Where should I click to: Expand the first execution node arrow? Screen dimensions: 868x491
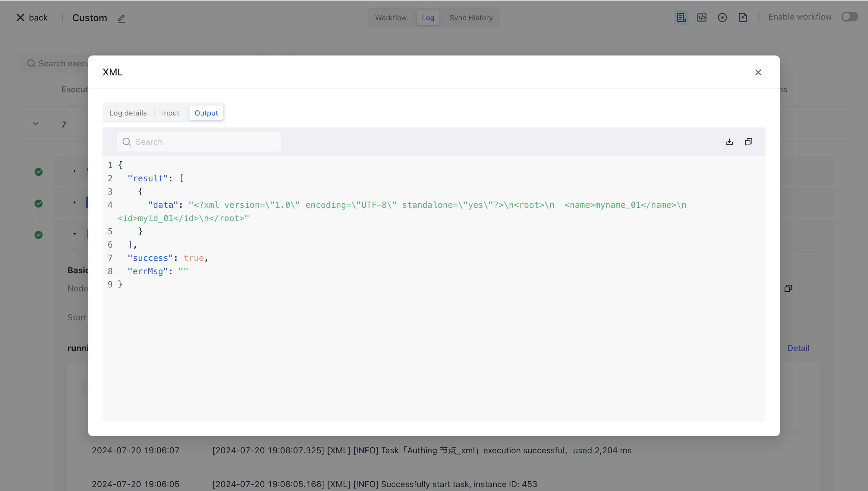74,171
